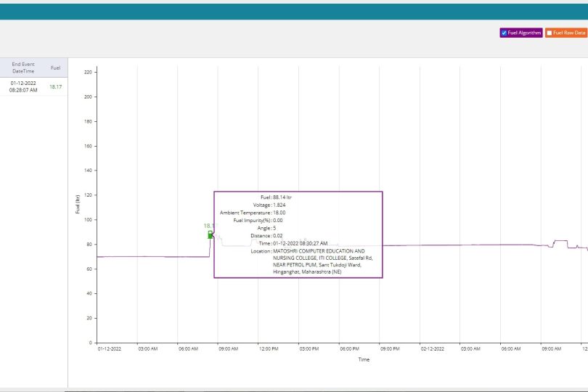The image size is (588, 392).
Task: Sort by End Event DateTime column header
Action: point(23,68)
